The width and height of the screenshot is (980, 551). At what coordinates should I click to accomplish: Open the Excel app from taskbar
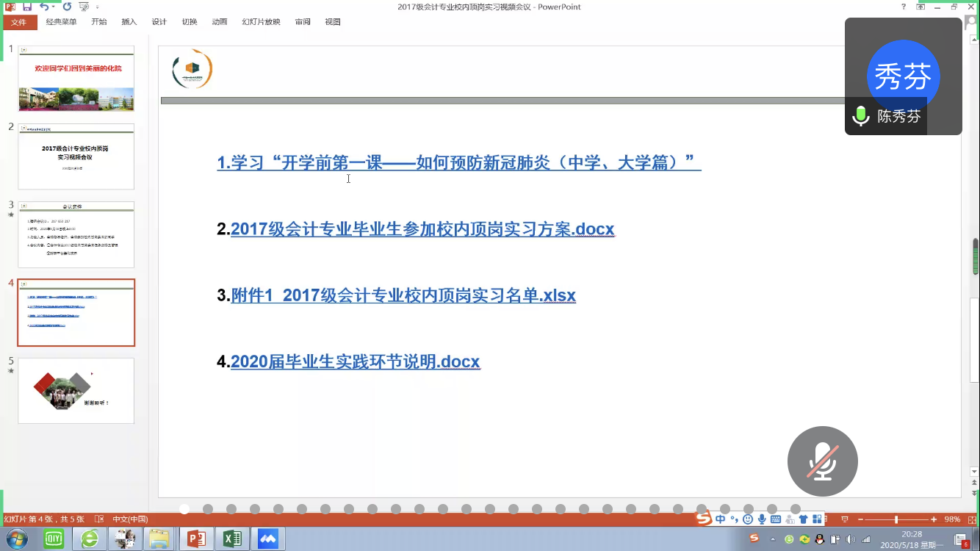(232, 539)
